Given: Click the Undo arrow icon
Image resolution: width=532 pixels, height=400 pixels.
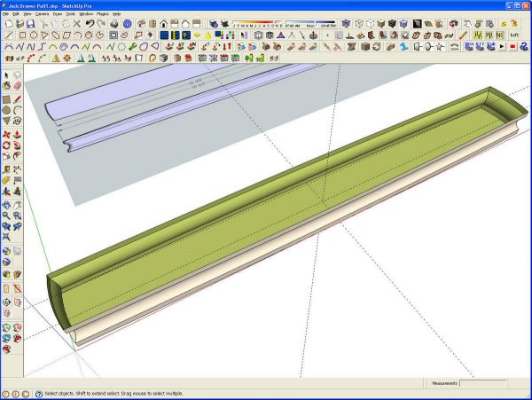Looking at the screenshot, I should pos(90,24).
